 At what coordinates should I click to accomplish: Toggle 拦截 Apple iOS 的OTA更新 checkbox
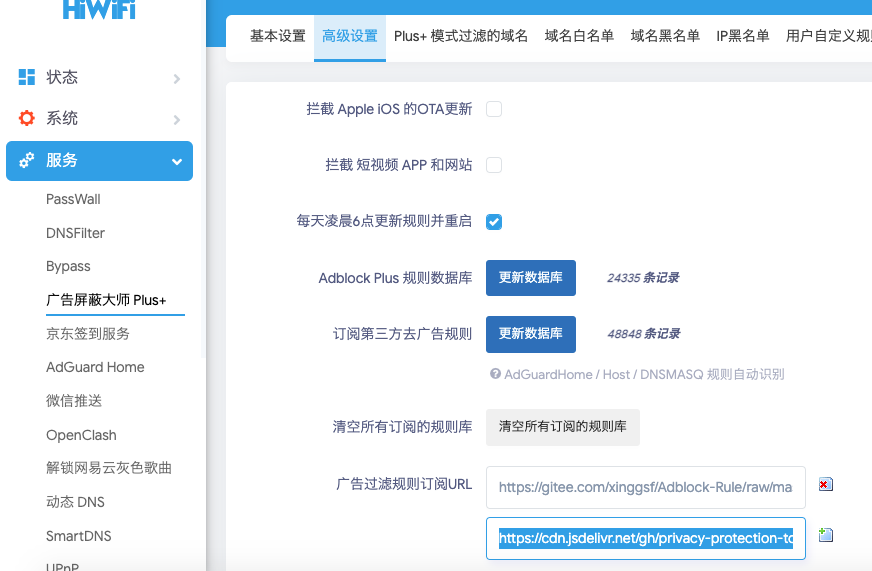494,109
